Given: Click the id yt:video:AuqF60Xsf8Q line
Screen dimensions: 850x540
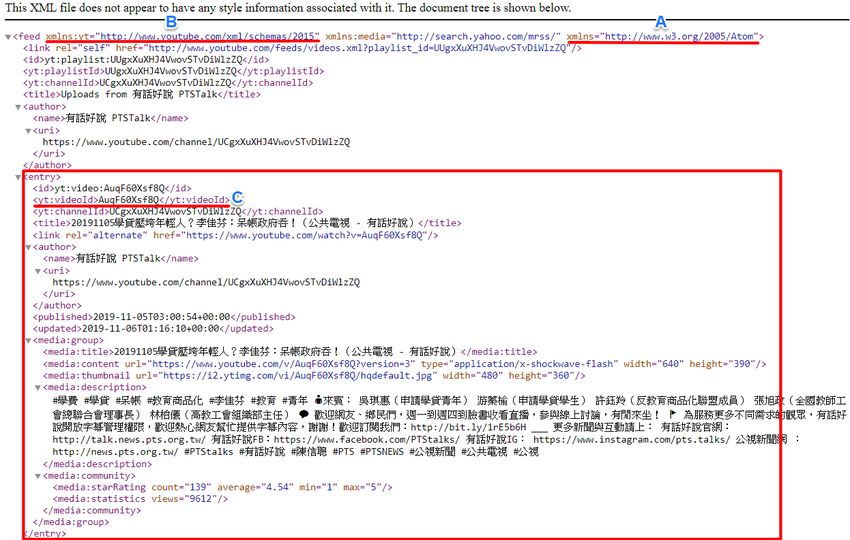Looking at the screenshot, I should [x=112, y=188].
